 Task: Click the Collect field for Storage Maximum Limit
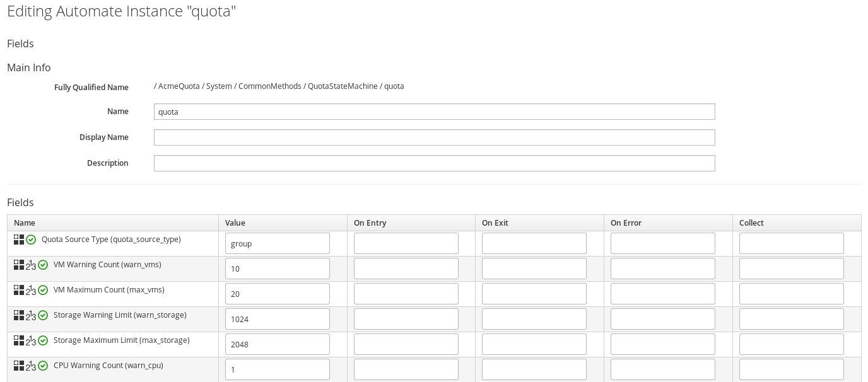[x=791, y=344]
